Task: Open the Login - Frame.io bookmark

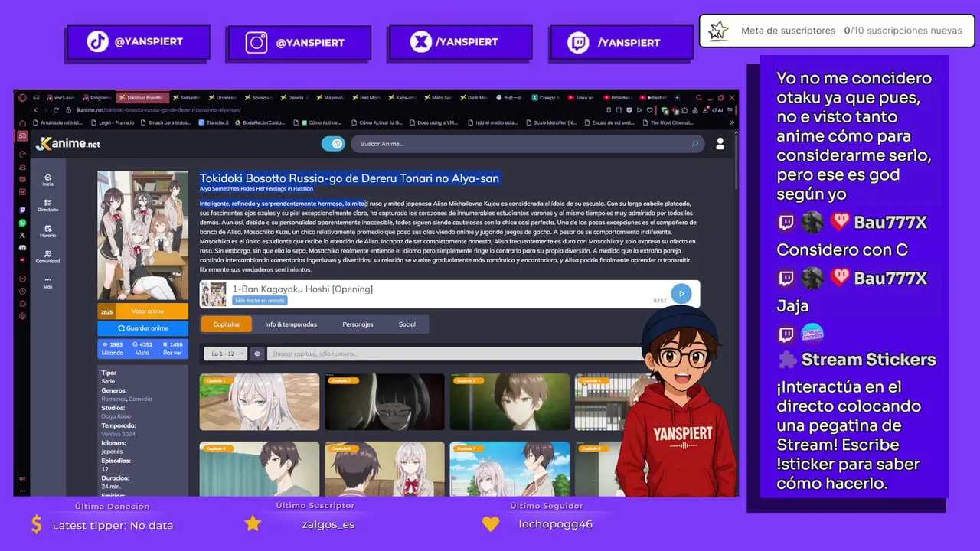Action: (113, 122)
